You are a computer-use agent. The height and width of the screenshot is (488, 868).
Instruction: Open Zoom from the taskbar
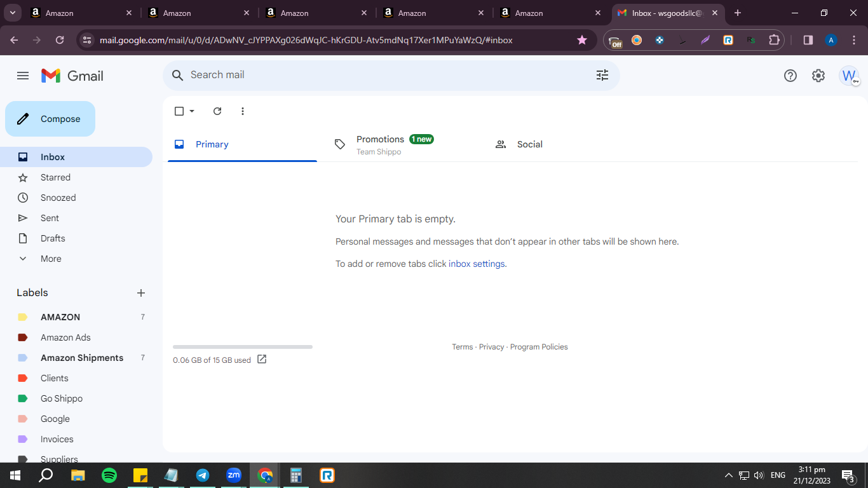[x=234, y=475]
